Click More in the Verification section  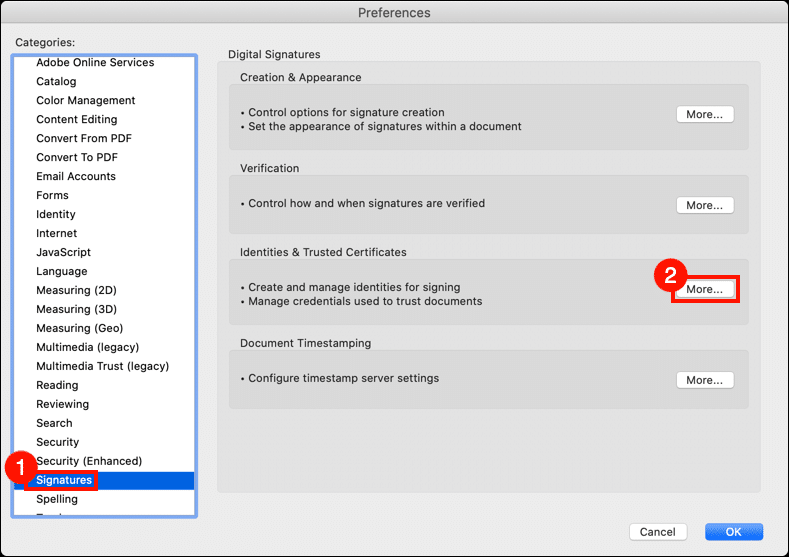coord(704,205)
